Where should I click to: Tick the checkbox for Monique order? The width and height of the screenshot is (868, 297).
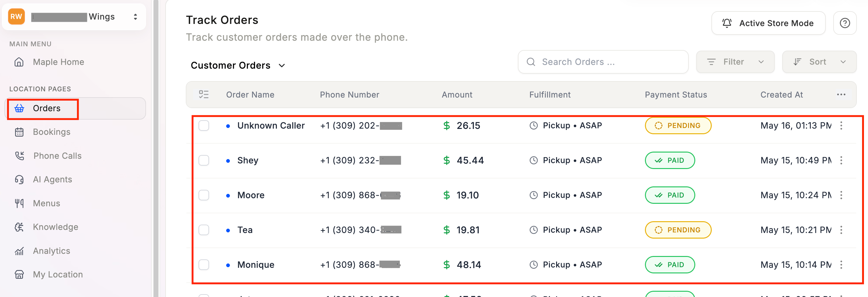(x=204, y=265)
